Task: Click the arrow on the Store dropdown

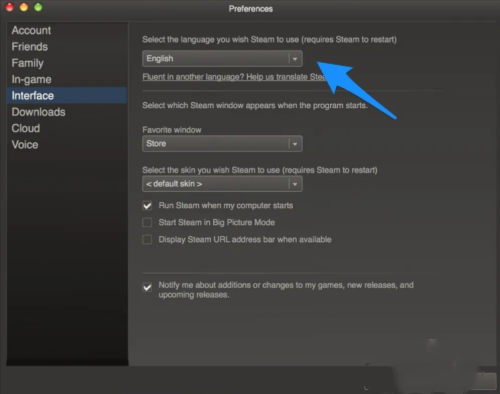Action: click(x=295, y=144)
